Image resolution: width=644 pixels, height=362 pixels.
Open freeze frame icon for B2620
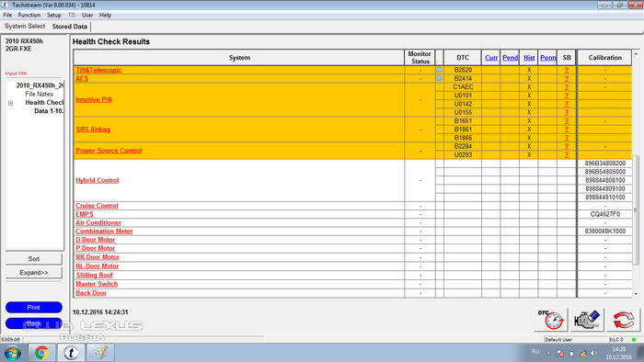tap(439, 70)
